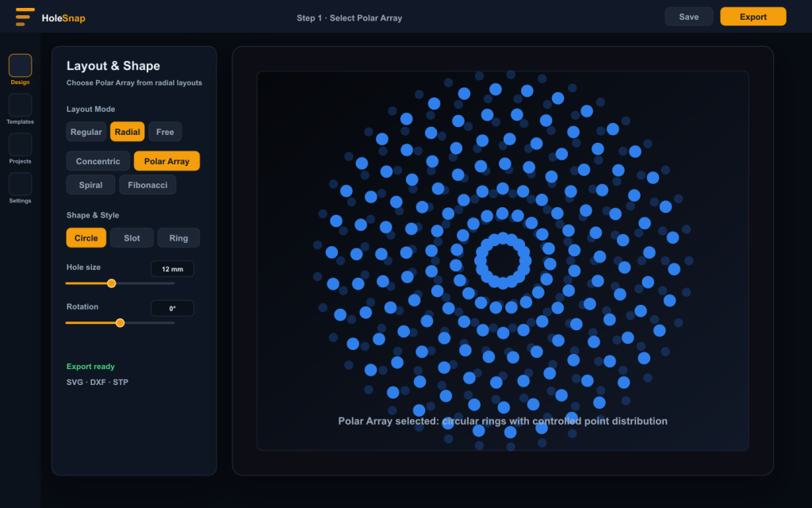Choose the Fibonacci radial layout
This screenshot has height=508, width=812.
(x=147, y=185)
